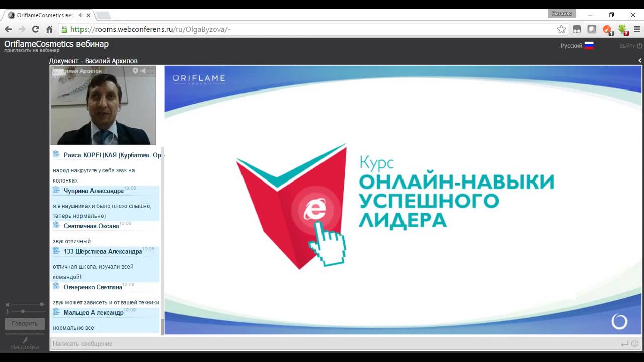Click the пригласить на вебинар link

[32, 50]
